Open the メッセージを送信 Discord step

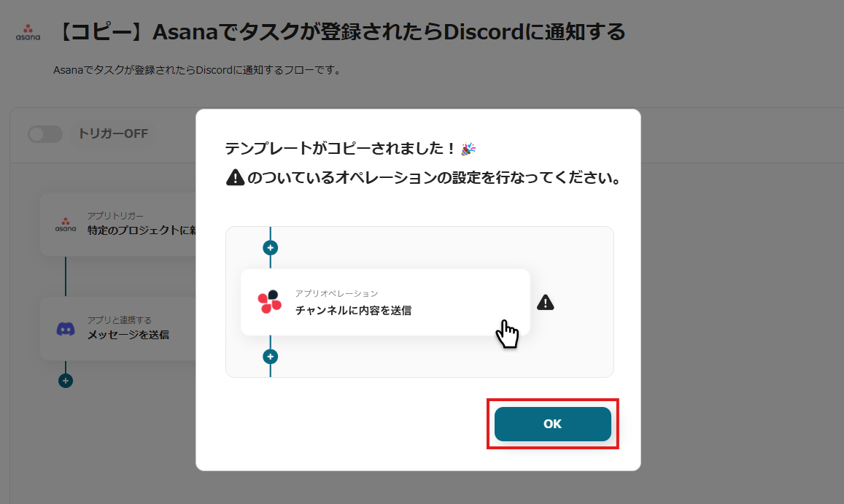[118, 328]
